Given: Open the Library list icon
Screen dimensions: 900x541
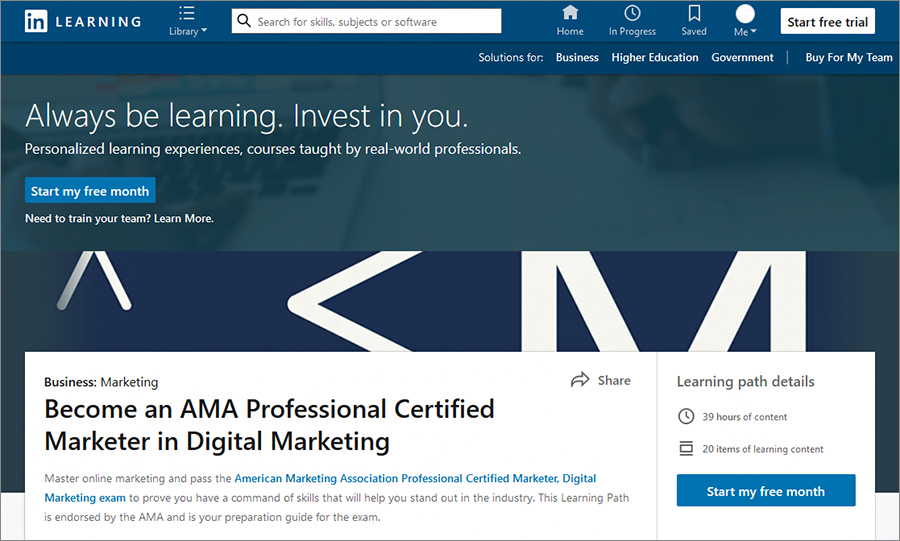Looking at the screenshot, I should [187, 13].
